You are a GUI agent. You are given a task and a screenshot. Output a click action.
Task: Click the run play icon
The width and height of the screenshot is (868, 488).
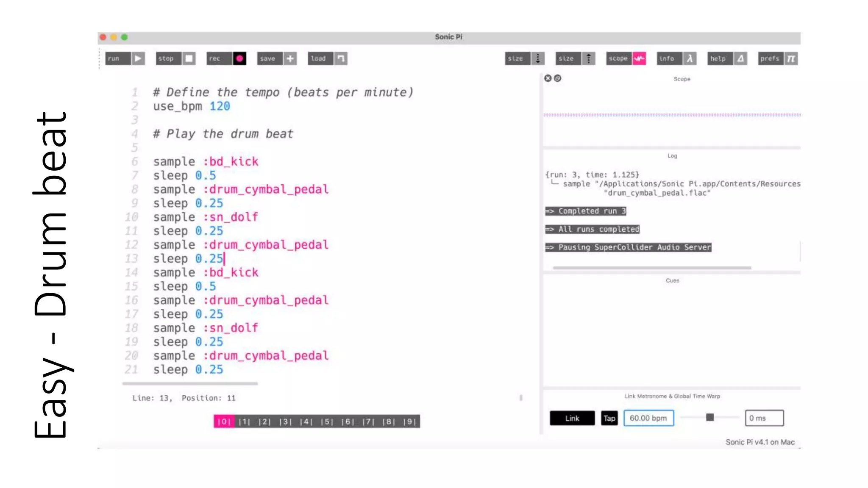(138, 58)
